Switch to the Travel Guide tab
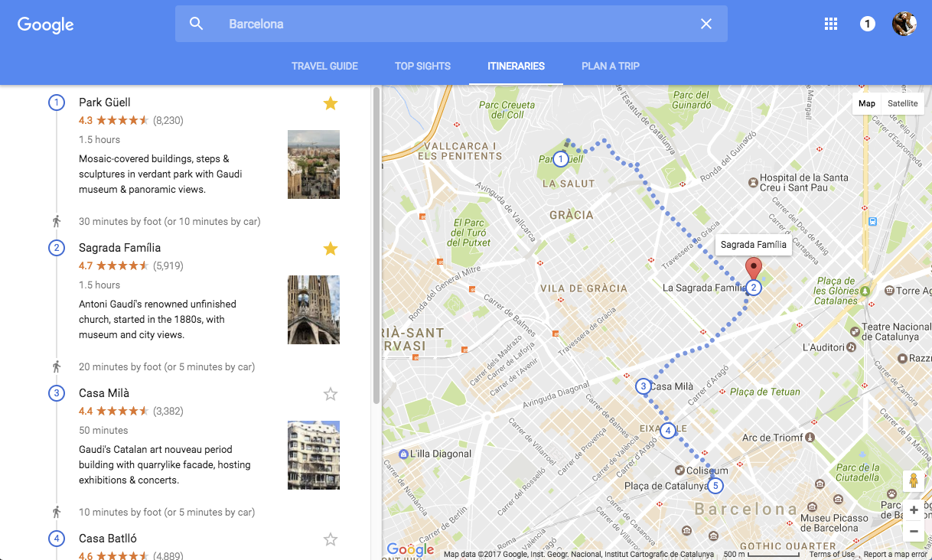The height and width of the screenshot is (560, 932). (x=324, y=66)
